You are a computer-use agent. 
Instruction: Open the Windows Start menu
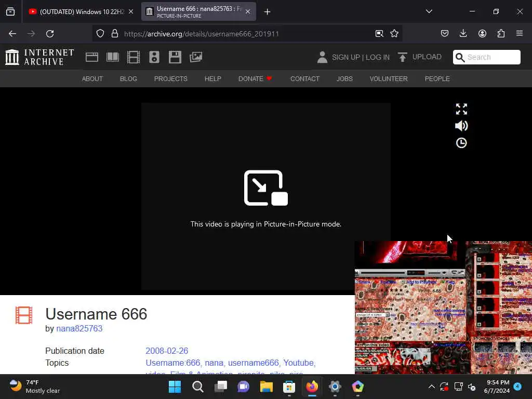(x=175, y=387)
